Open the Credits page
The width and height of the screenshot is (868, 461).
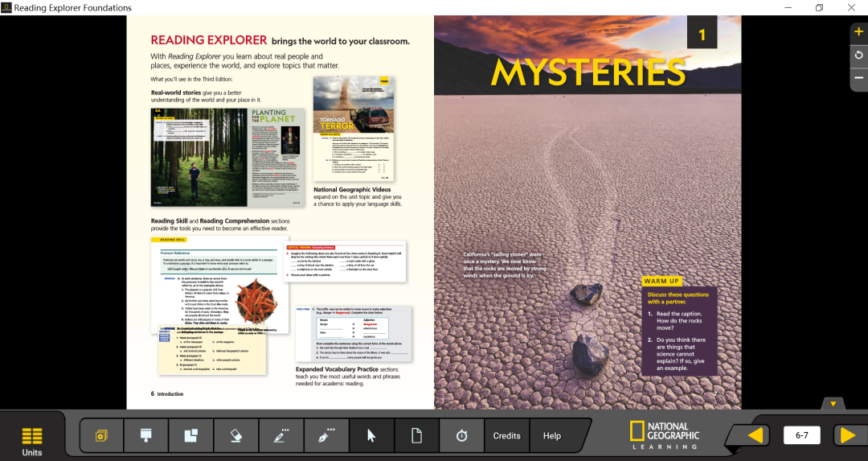[506, 436]
